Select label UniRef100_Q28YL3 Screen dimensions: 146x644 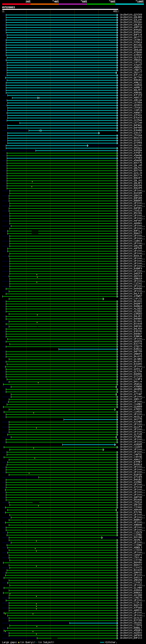pos(131,369)
